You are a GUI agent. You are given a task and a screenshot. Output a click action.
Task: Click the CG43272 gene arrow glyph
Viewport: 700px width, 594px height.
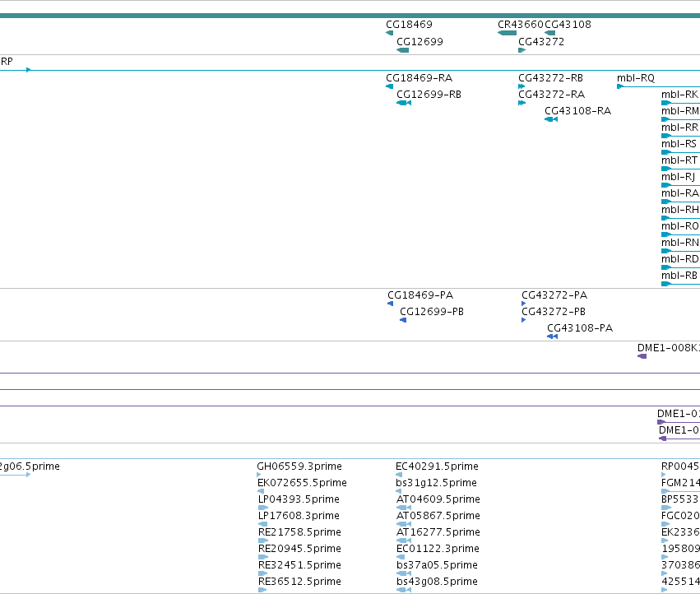click(x=522, y=50)
